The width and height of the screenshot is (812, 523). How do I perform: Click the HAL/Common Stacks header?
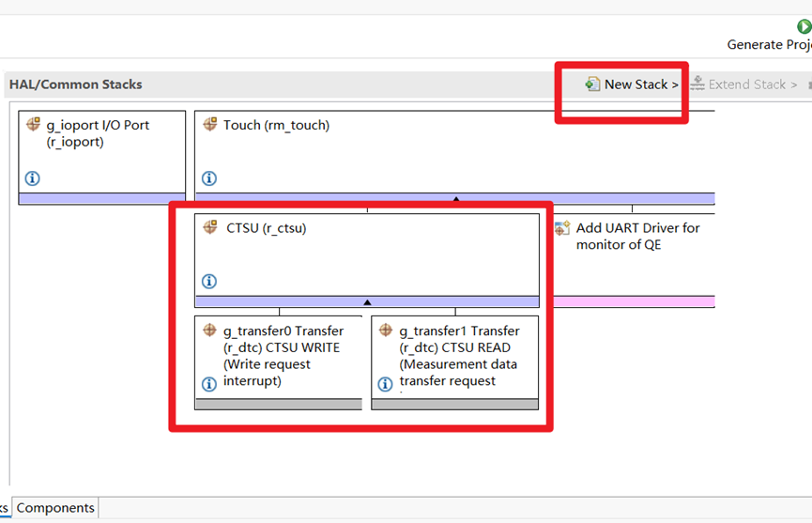coord(76,85)
